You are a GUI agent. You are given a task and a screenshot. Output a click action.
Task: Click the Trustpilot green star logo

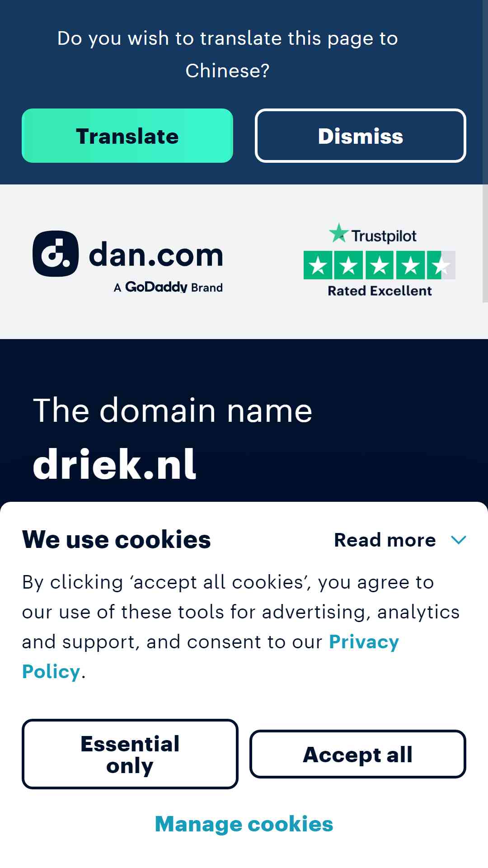[339, 233]
